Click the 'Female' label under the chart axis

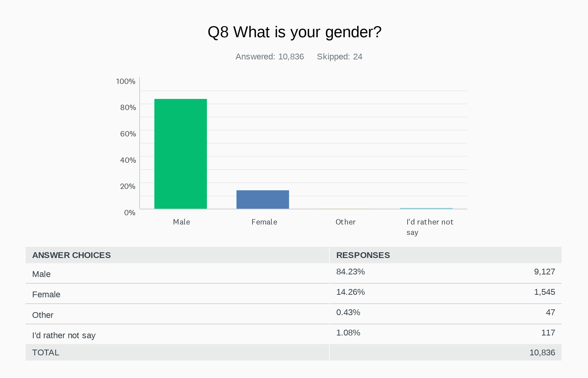point(264,222)
